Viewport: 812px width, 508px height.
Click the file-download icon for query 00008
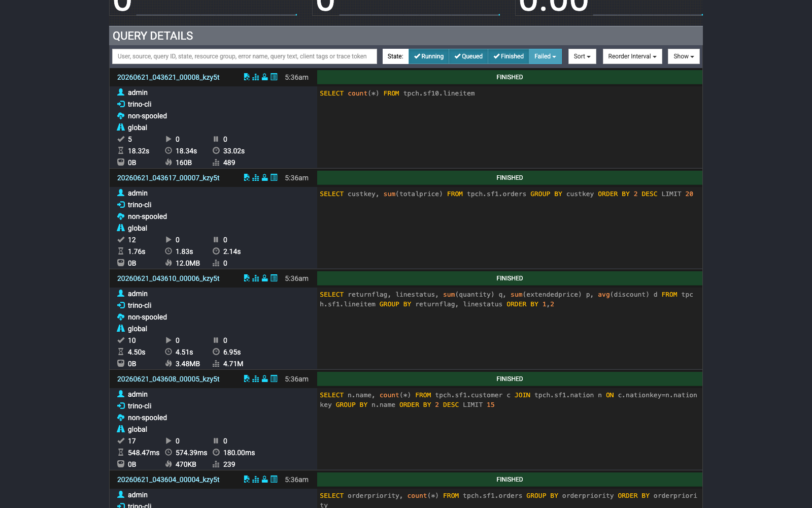247,77
